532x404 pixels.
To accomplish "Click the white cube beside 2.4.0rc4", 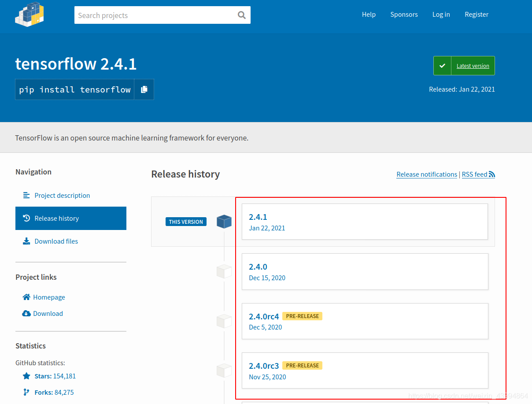I will click(224, 321).
